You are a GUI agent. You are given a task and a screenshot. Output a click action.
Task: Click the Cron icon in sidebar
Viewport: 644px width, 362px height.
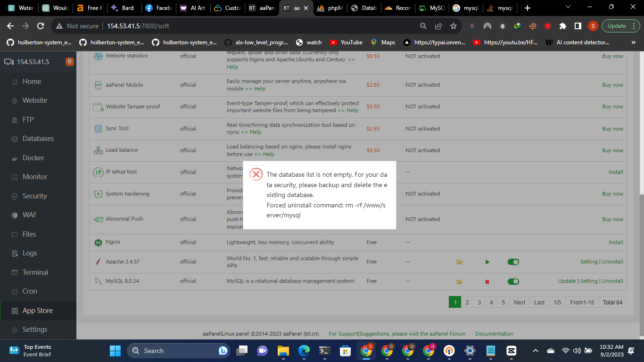14,291
